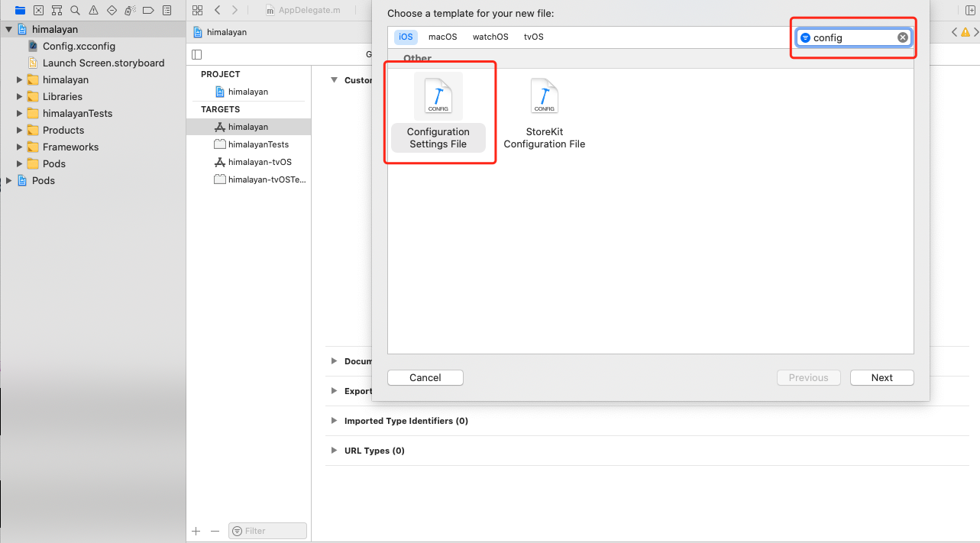Expand the Products folder

pyautogui.click(x=20, y=130)
